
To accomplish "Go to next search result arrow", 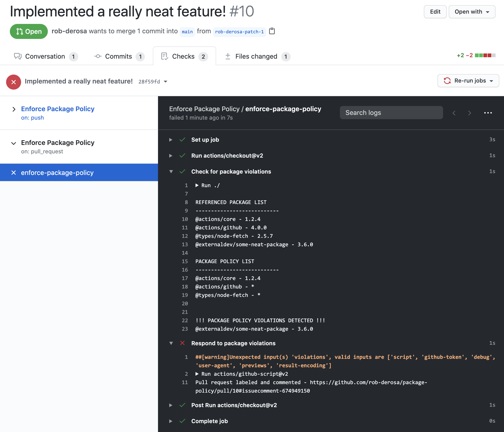I will pyautogui.click(x=470, y=113).
